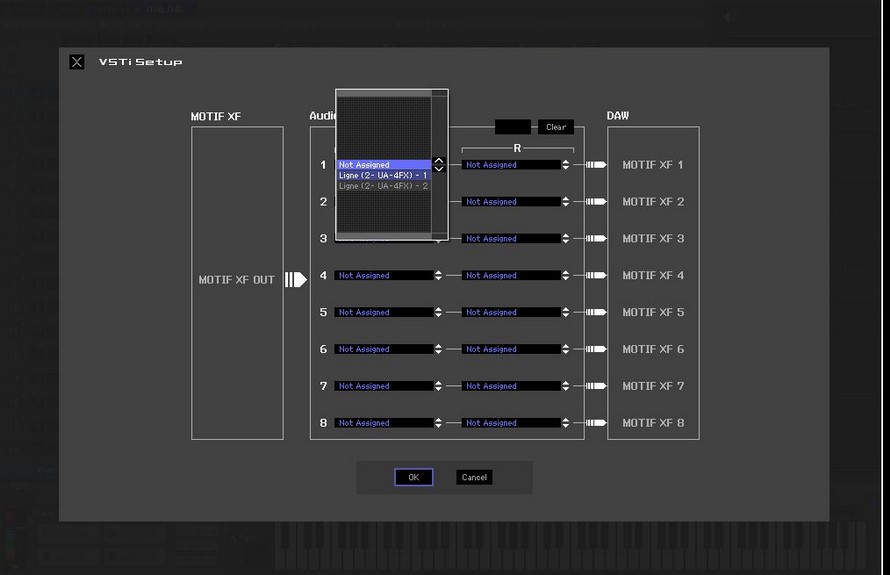The image size is (890, 575).
Task: Select 'Ligne (2- UA-4FX) - 1' from list
Action: coord(383,175)
